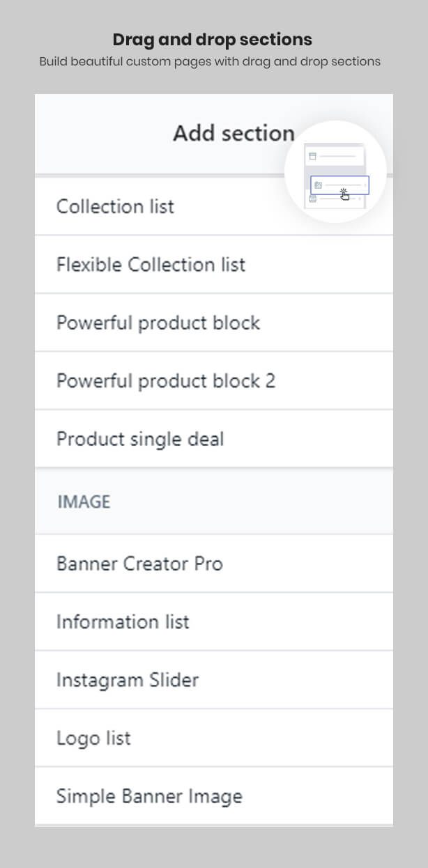428x868 pixels.
Task: Click the Build beautiful custom pages subtitle
Action: pos(210,61)
